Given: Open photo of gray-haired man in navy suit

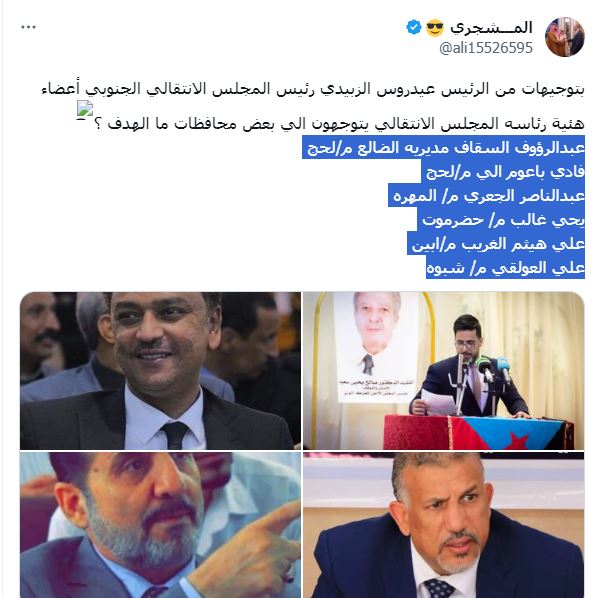Looking at the screenshot, I should (x=444, y=525).
